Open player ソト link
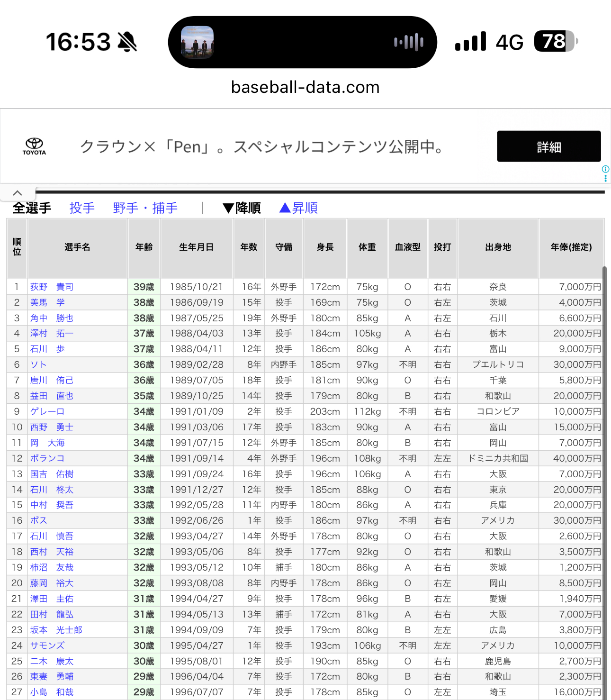 click(x=38, y=364)
